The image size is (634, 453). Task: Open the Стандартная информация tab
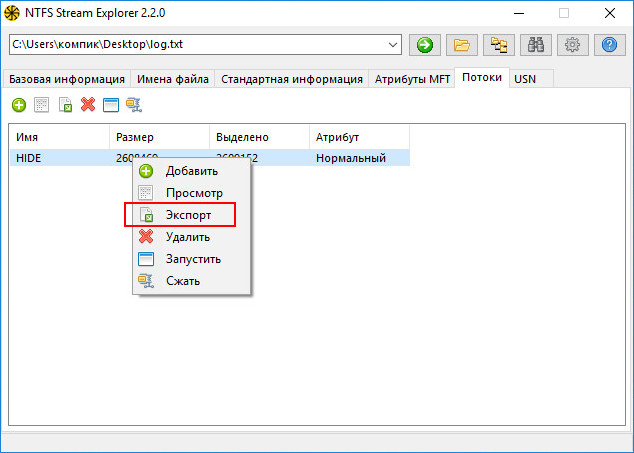click(x=292, y=79)
